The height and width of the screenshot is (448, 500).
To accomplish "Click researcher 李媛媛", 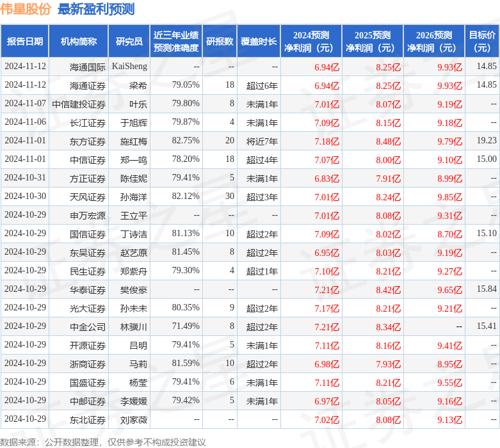I will tap(134, 401).
